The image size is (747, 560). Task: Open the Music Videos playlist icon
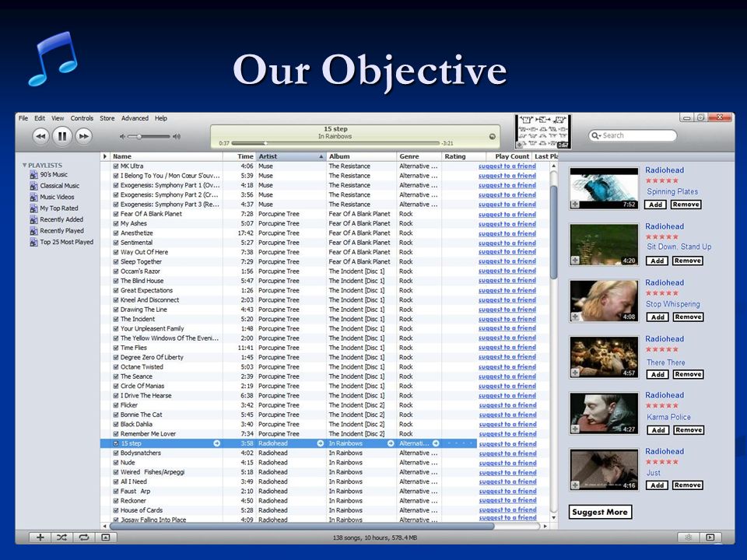pos(33,197)
